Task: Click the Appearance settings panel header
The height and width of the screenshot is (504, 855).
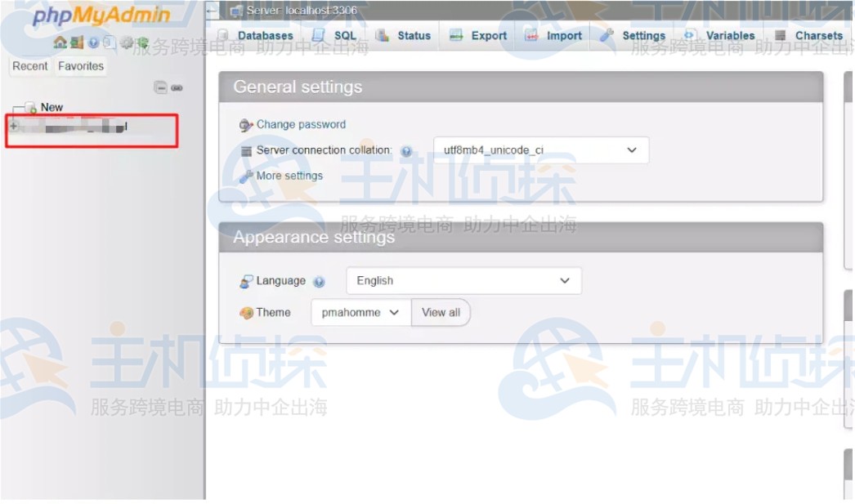Action: (x=521, y=237)
